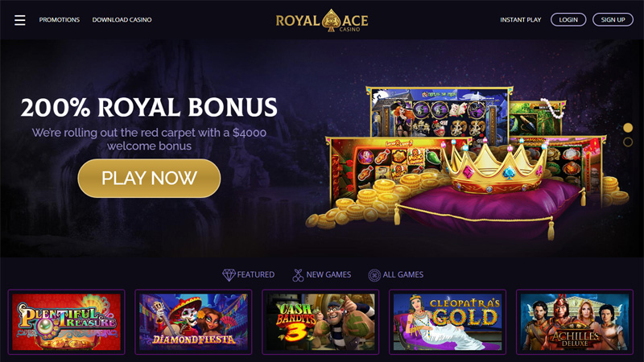Screen dimensions: 644x362
Task: Open the Cleopatra's Gold game thumbnail
Action: 448,322
